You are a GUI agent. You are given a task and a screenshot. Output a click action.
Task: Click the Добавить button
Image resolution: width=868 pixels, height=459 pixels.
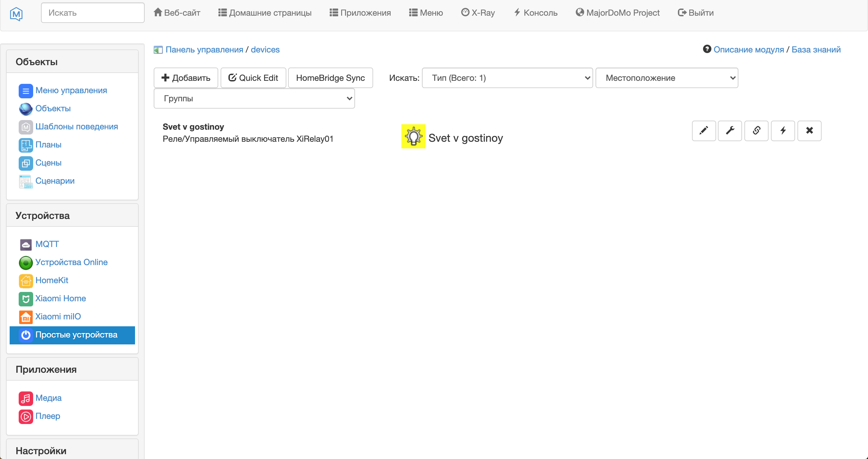(185, 78)
